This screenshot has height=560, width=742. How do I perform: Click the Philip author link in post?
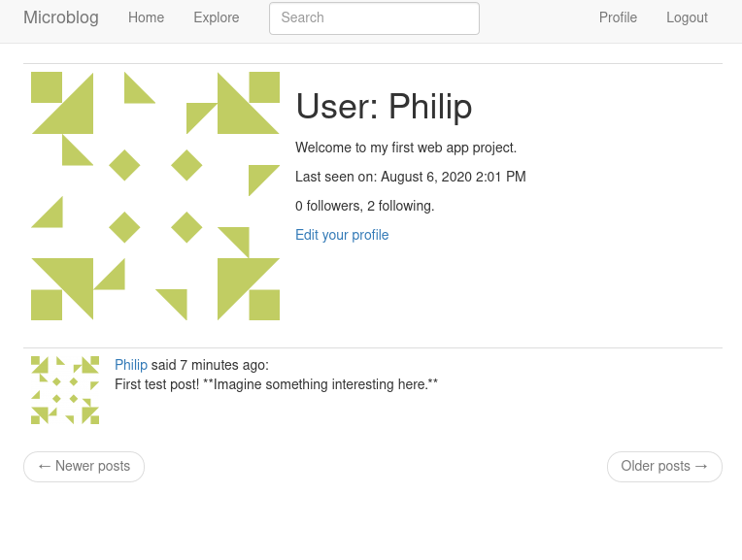point(131,365)
